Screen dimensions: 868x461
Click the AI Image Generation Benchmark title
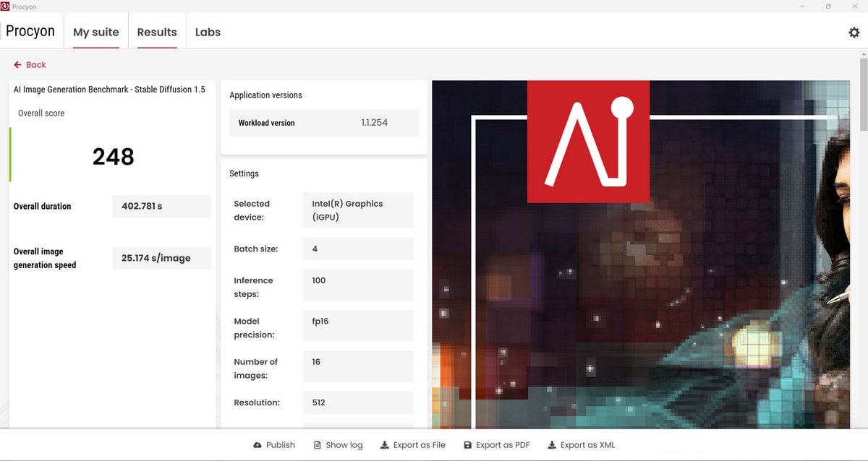click(x=109, y=90)
